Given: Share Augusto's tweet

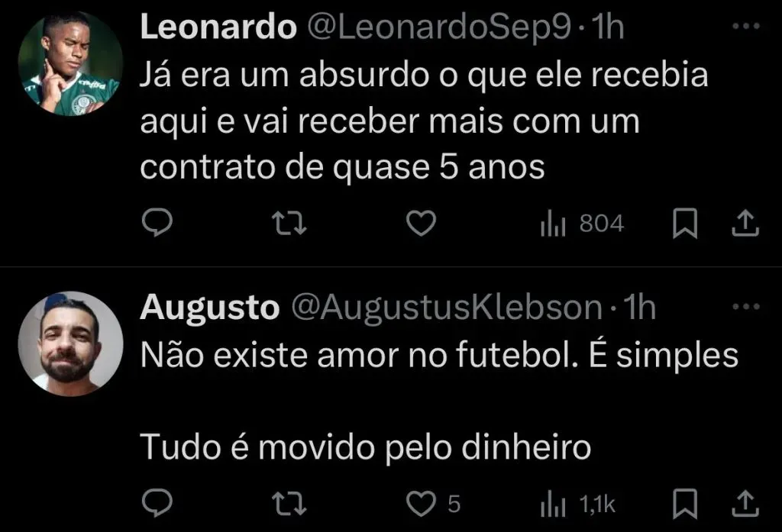Looking at the screenshot, I should (x=745, y=503).
